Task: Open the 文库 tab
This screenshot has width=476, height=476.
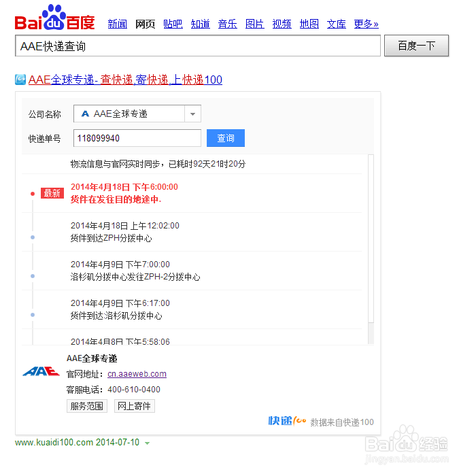Action: point(337,24)
